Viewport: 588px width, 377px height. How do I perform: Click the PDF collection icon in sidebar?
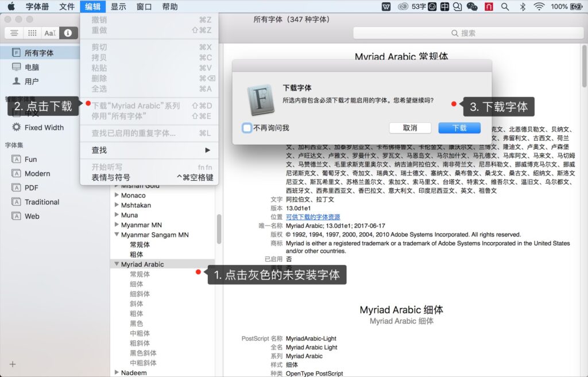(17, 188)
